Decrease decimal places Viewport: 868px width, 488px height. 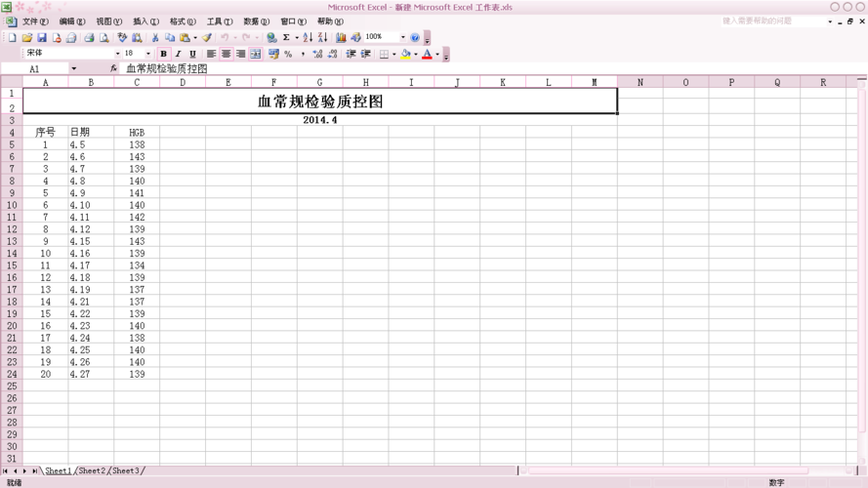(x=332, y=54)
